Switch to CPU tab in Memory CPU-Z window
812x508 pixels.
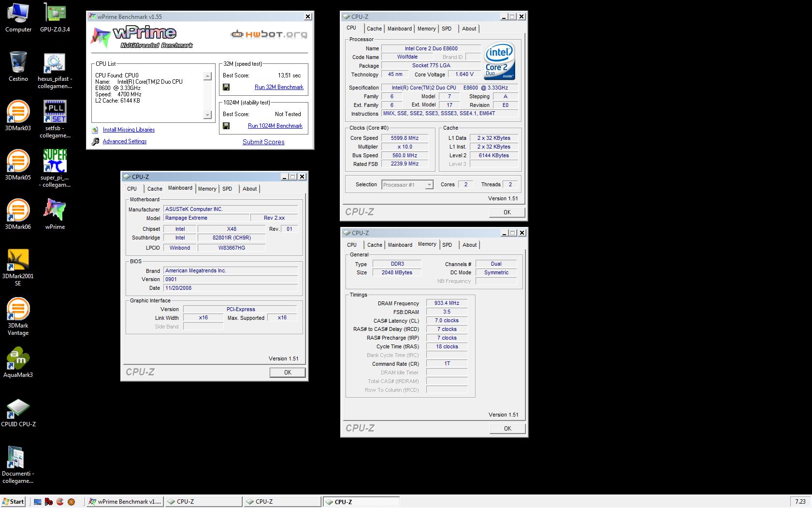click(x=352, y=245)
